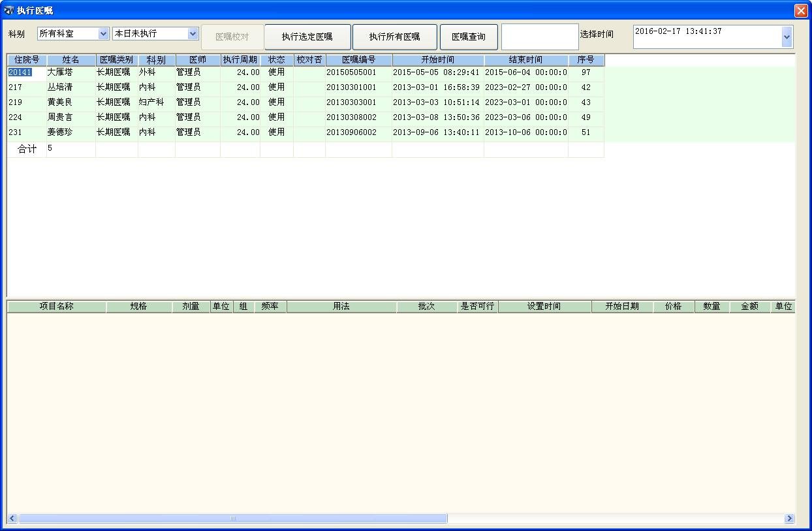
Task: Click the horizontal scrollbar thumb
Action: (x=232, y=519)
